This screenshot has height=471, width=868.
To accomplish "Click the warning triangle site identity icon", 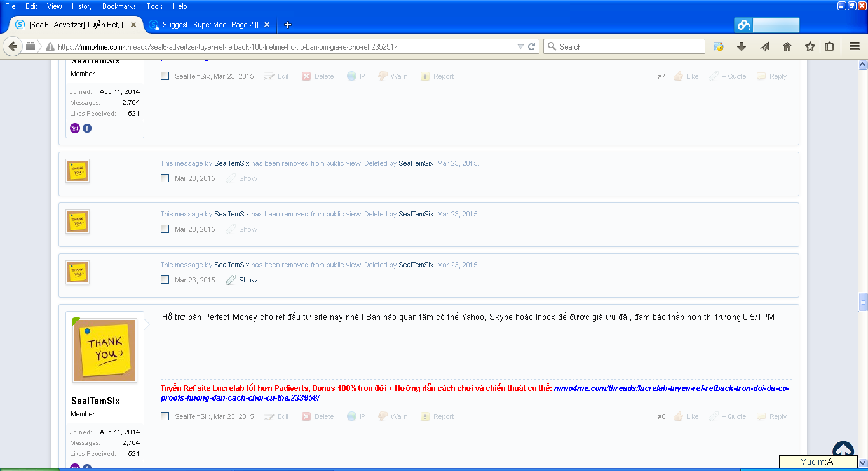I will tap(50, 46).
